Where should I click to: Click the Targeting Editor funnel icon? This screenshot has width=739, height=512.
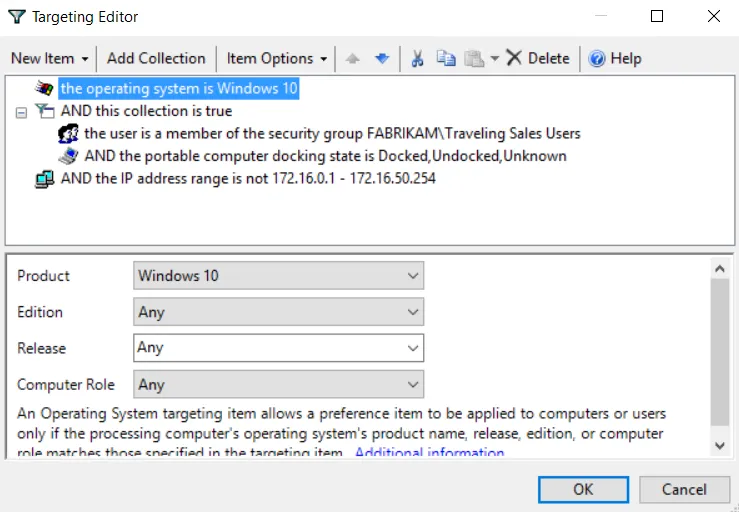pos(17,17)
